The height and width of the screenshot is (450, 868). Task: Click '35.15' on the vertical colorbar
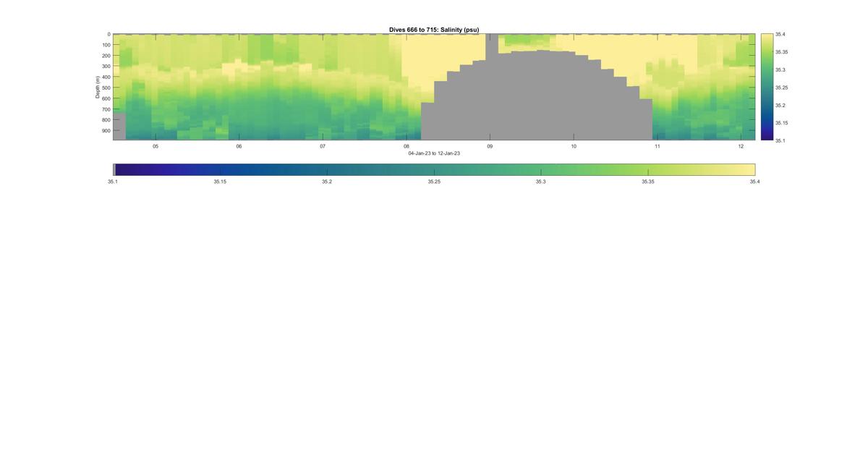[782, 123]
